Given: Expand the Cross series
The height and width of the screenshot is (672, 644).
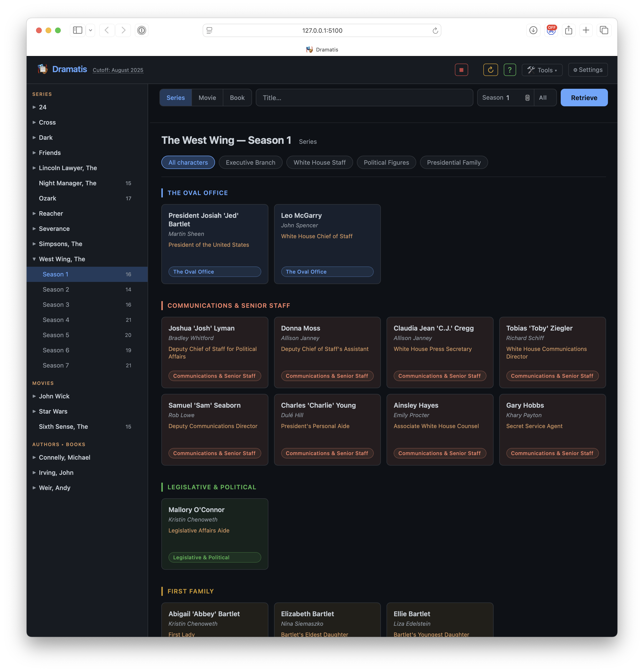Looking at the screenshot, I should pyautogui.click(x=34, y=122).
